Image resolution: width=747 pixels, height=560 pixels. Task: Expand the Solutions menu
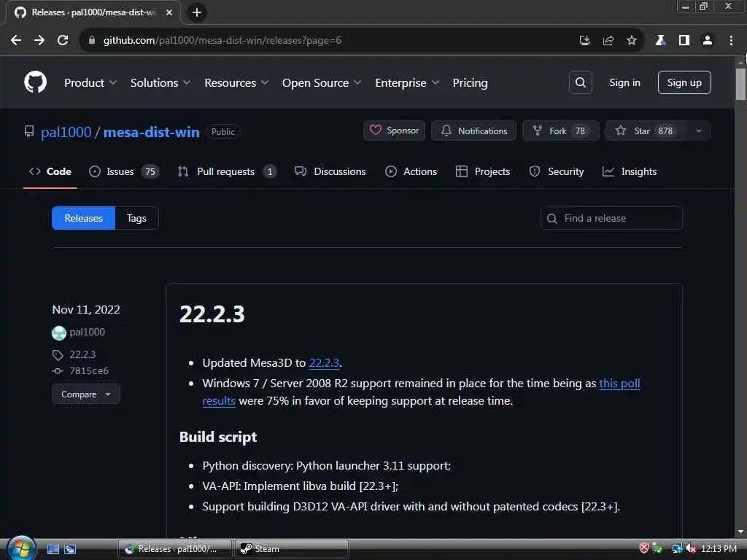[160, 83]
